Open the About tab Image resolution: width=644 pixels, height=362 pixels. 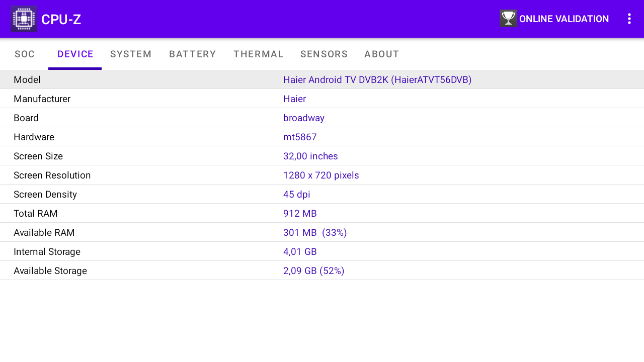(x=382, y=54)
